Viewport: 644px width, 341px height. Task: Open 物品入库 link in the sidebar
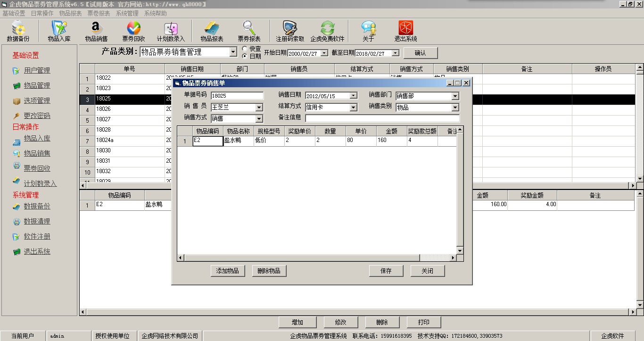click(x=37, y=138)
